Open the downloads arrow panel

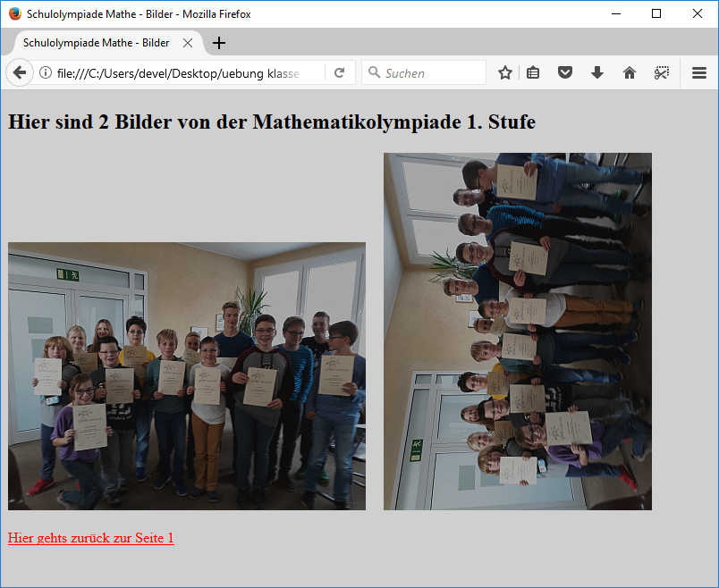(x=597, y=73)
